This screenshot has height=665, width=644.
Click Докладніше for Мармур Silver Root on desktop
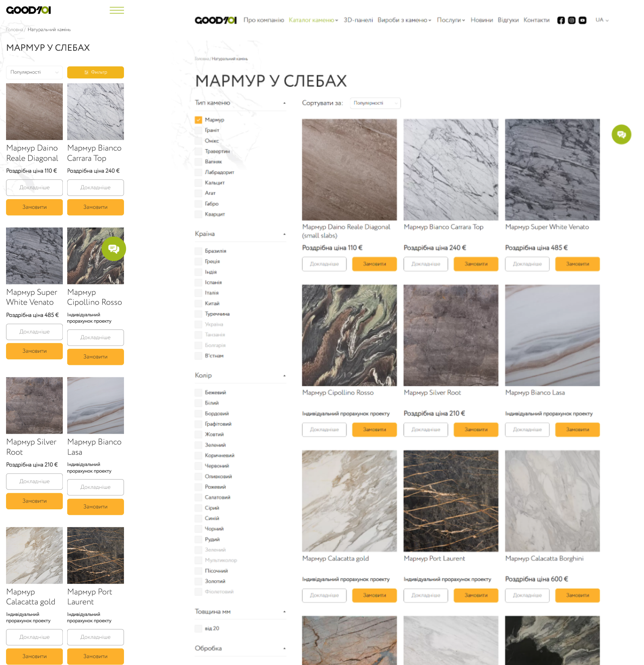click(425, 430)
